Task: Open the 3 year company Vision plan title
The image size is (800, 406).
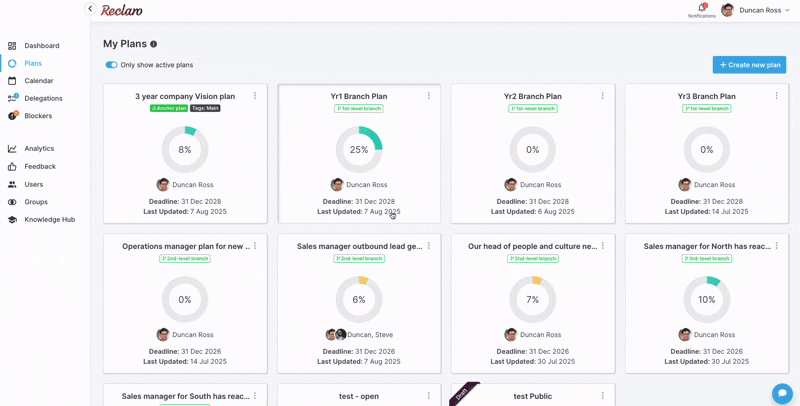Action: [185, 96]
